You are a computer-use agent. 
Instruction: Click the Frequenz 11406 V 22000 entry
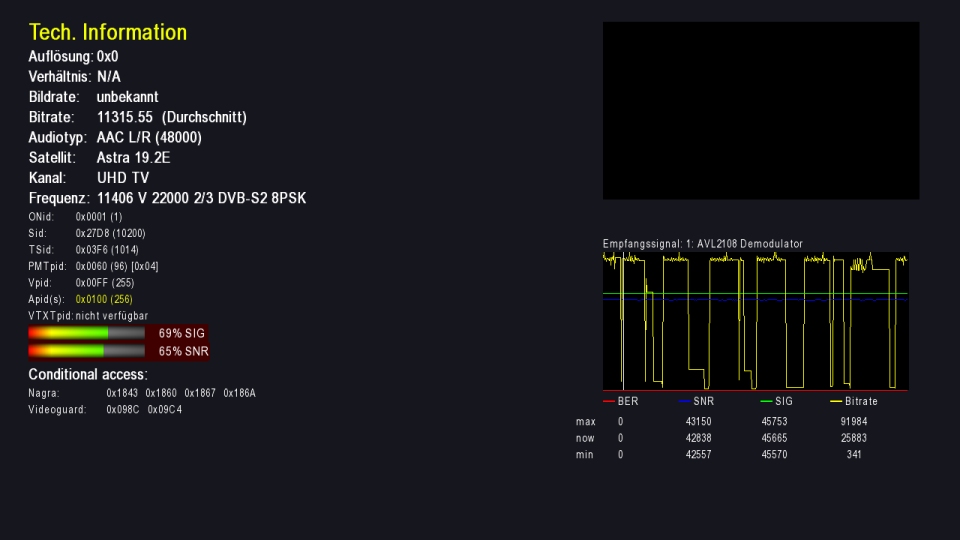(x=201, y=198)
